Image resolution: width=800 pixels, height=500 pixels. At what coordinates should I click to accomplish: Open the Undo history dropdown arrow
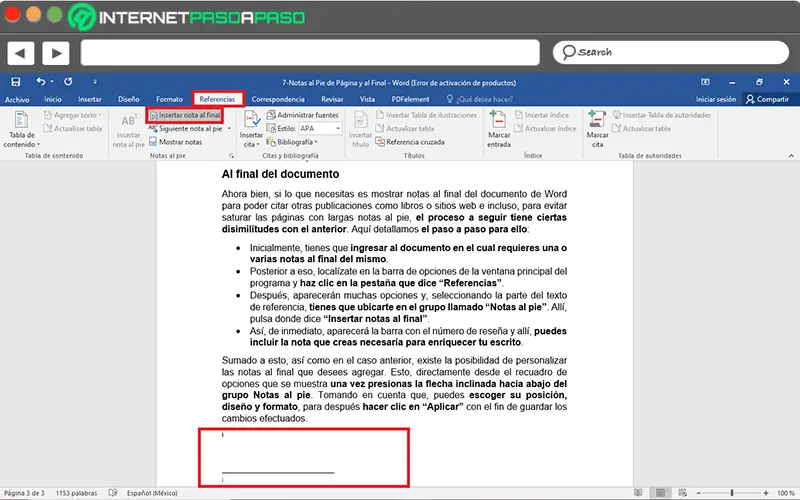tap(52, 82)
